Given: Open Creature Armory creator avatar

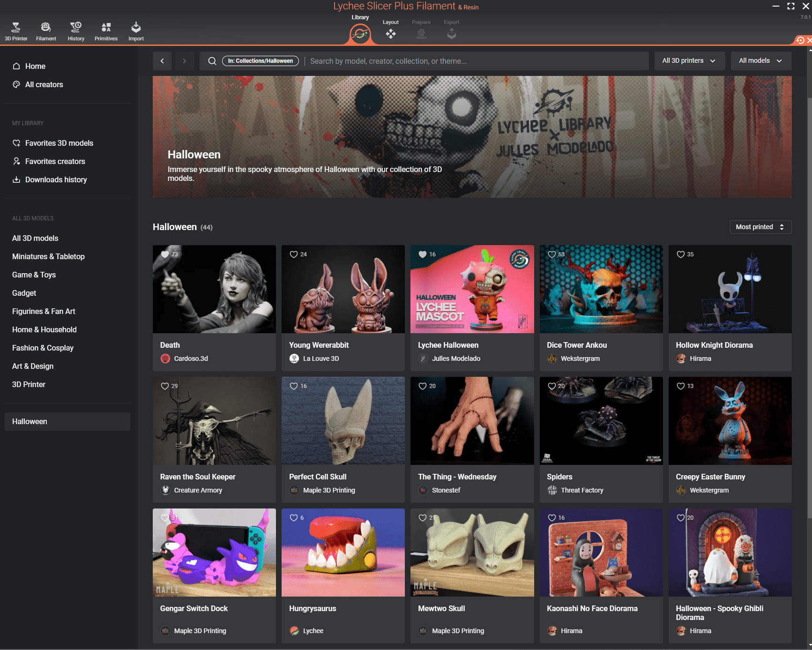Looking at the screenshot, I should point(165,490).
